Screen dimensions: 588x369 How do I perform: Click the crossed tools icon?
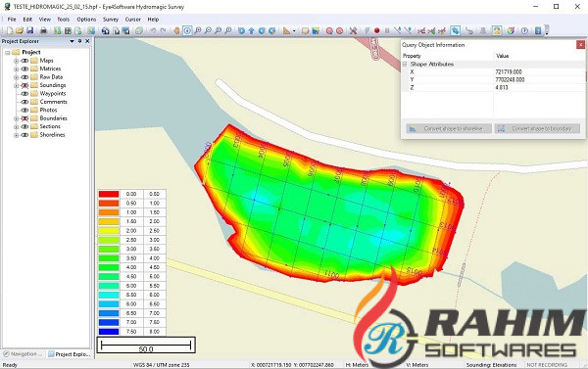[x=353, y=30]
